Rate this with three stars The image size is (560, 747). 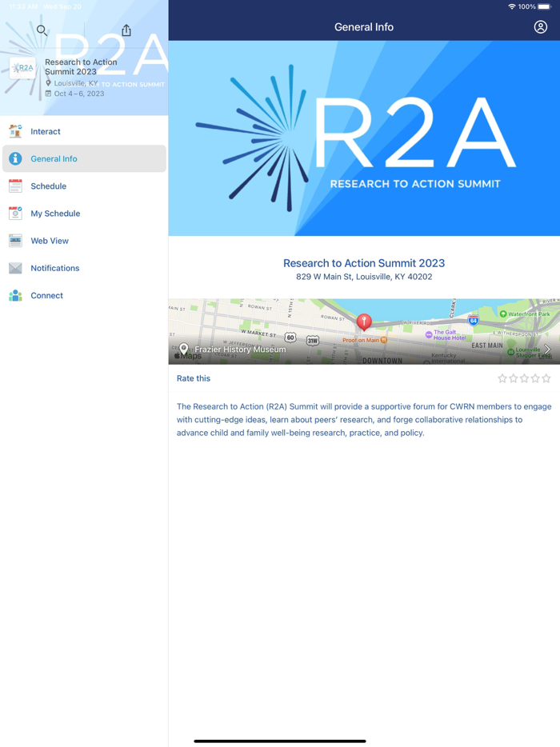524,378
